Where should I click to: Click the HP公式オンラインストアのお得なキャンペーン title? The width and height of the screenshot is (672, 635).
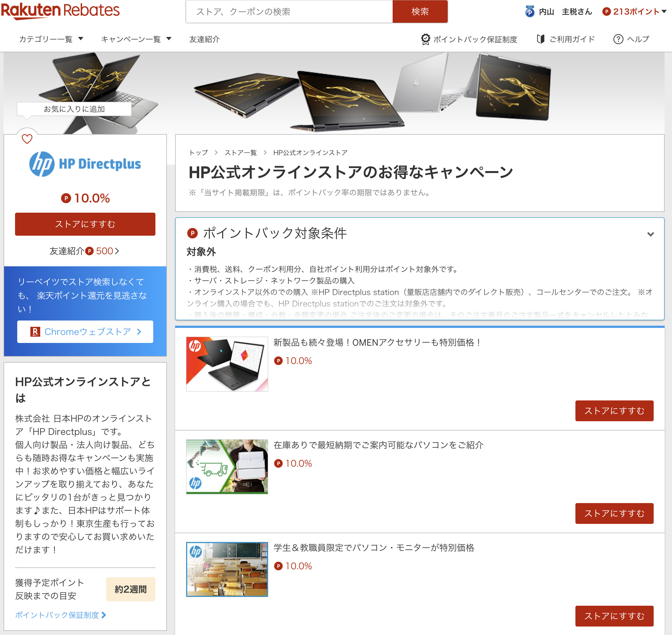point(351,172)
